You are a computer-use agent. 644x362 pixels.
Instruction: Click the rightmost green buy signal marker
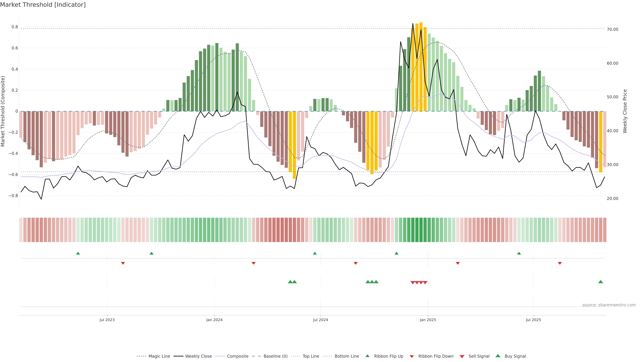coord(601,282)
